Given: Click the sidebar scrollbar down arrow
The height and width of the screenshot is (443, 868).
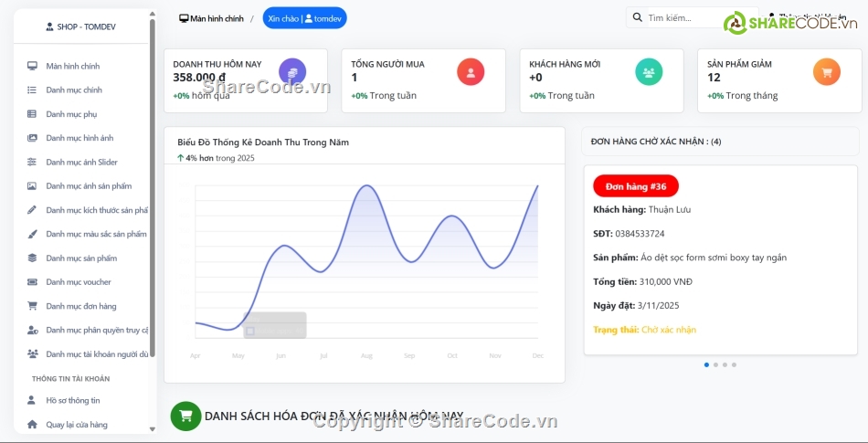Looking at the screenshot, I should click(153, 429).
